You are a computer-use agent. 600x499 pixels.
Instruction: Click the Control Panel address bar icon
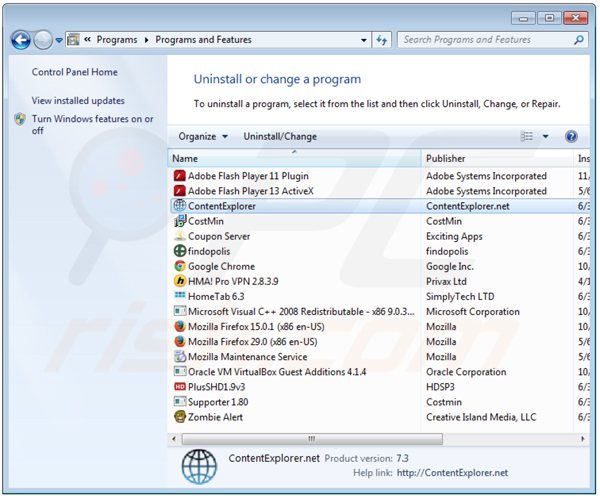pyautogui.click(x=73, y=39)
